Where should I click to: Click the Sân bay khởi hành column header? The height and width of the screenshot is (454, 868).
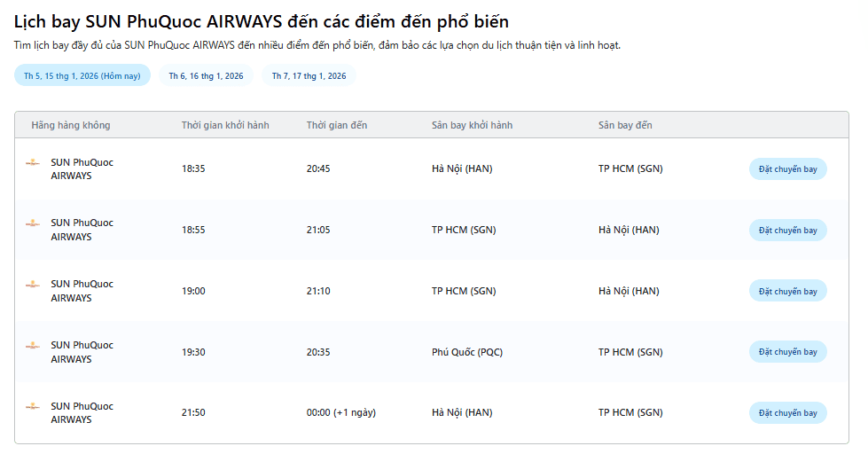point(472,125)
